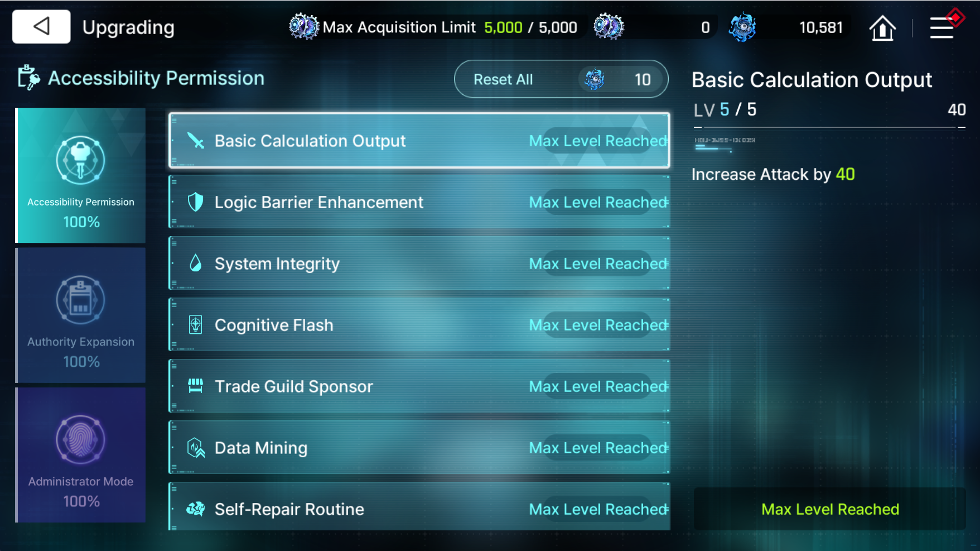980x551 pixels.
Task: Select the Data Mining upgrade row
Action: click(419, 448)
